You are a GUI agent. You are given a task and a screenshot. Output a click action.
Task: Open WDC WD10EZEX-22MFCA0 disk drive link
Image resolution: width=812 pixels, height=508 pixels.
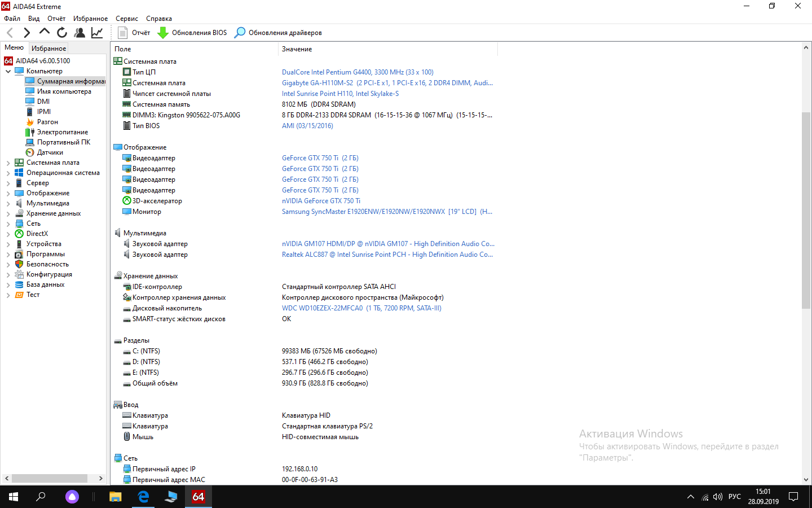pos(361,308)
